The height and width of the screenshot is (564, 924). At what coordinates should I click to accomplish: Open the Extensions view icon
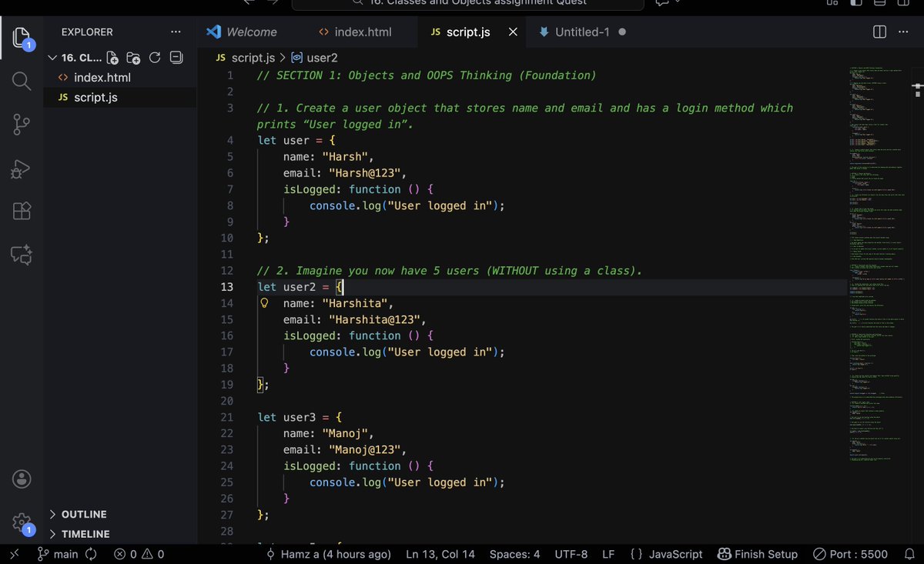(x=22, y=211)
